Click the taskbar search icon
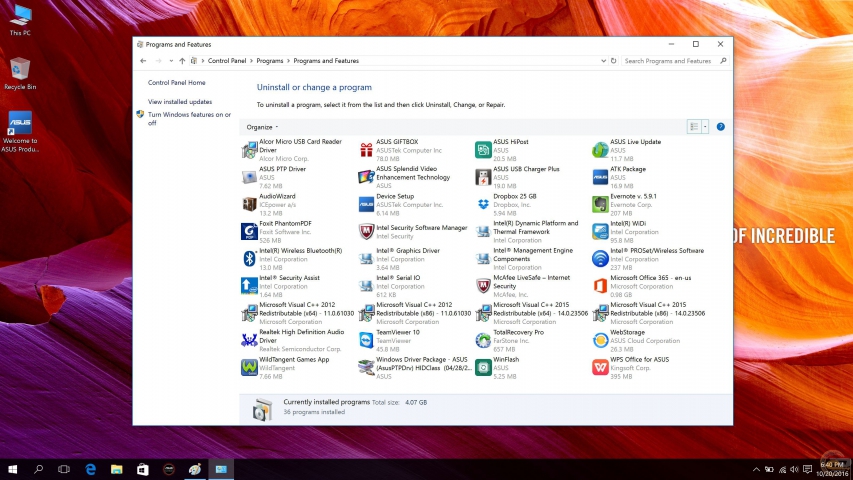853x480 pixels. point(38,469)
